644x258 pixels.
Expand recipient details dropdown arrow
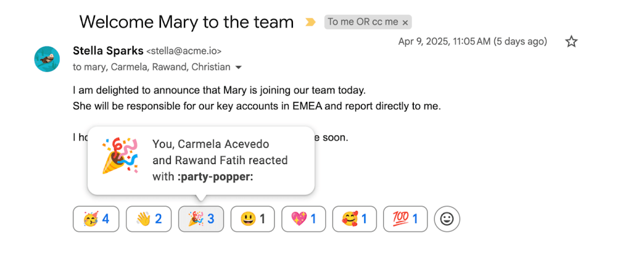[239, 68]
